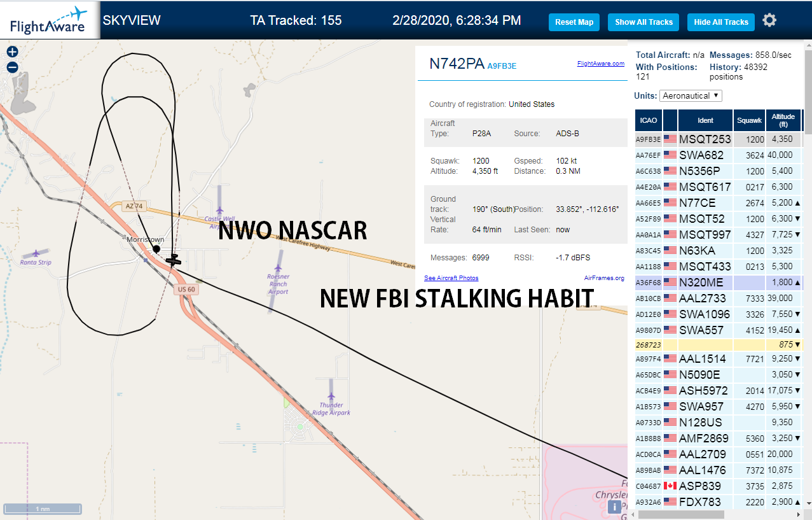Viewport: 812px width, 520px height.
Task: Sort table by Ident column
Action: (x=706, y=120)
